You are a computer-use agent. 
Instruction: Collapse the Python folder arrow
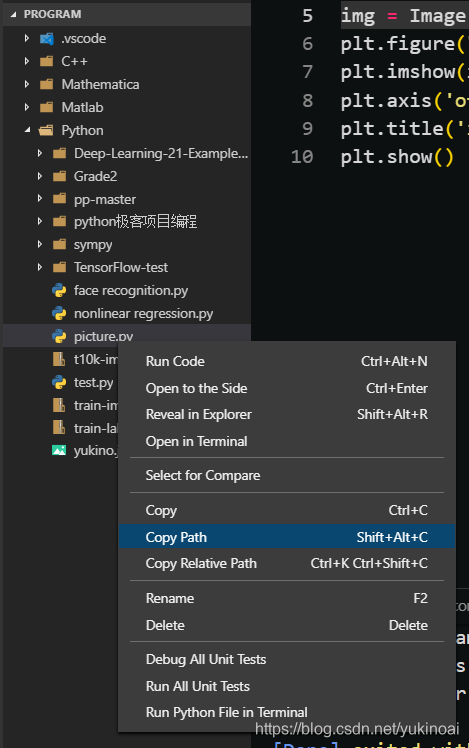[x=28, y=130]
